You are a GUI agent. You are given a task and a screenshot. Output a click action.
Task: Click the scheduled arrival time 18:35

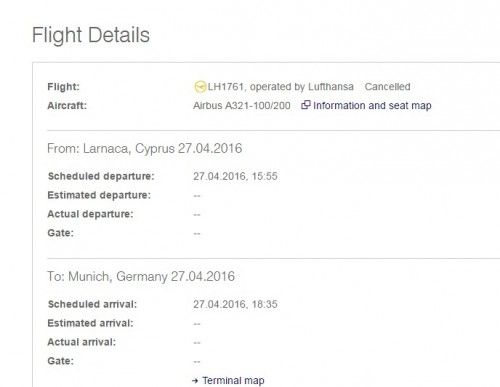pyautogui.click(x=265, y=304)
